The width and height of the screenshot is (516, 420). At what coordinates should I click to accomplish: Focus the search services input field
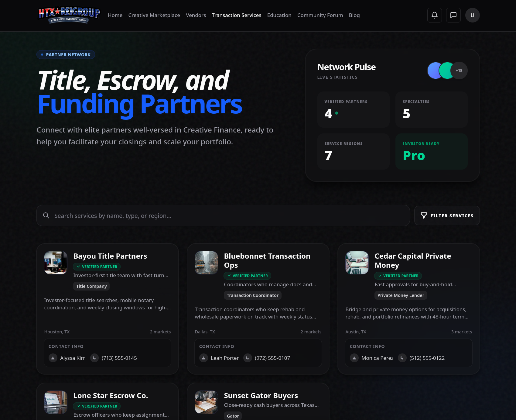pyautogui.click(x=228, y=215)
